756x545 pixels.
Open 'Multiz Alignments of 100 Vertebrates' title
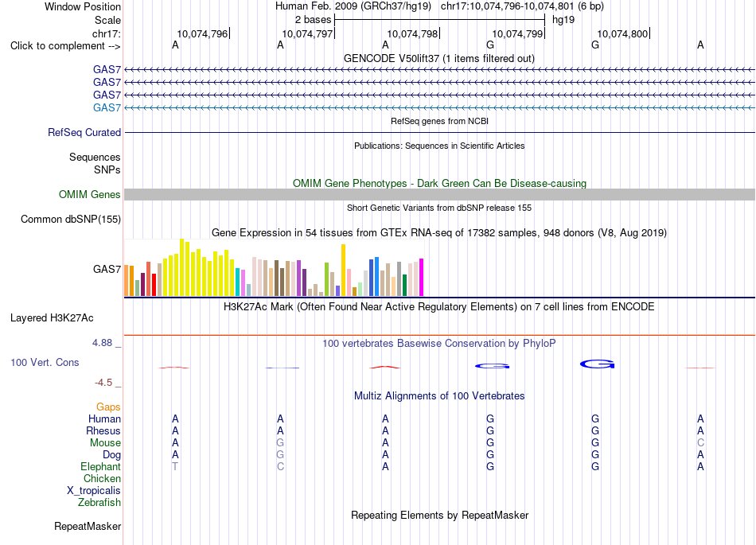coord(439,396)
